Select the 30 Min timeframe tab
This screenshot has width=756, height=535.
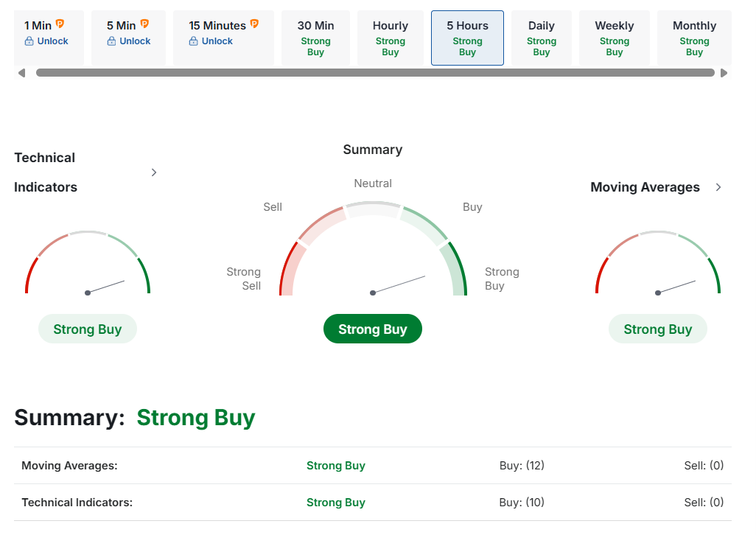(315, 38)
